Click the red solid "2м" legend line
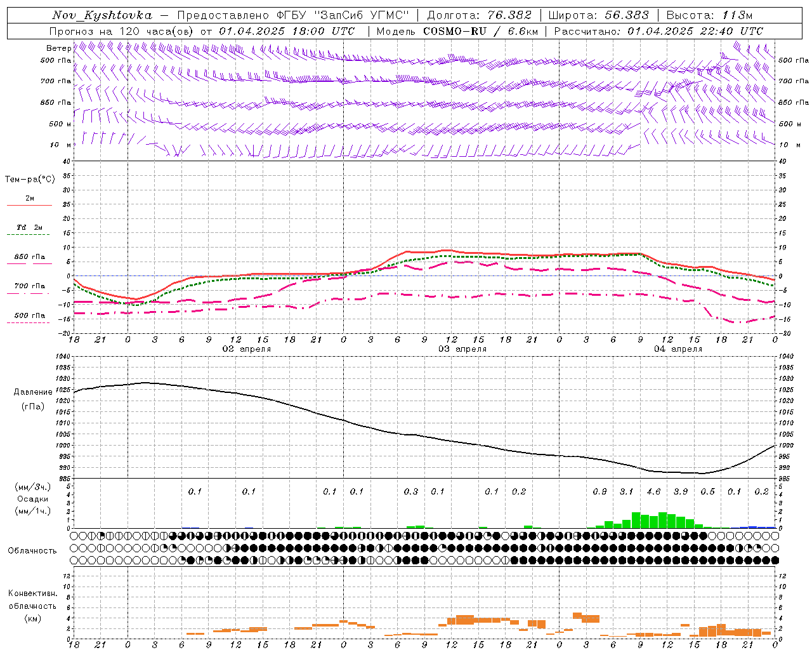Viewport: 812px width, 650px height. coord(29,205)
